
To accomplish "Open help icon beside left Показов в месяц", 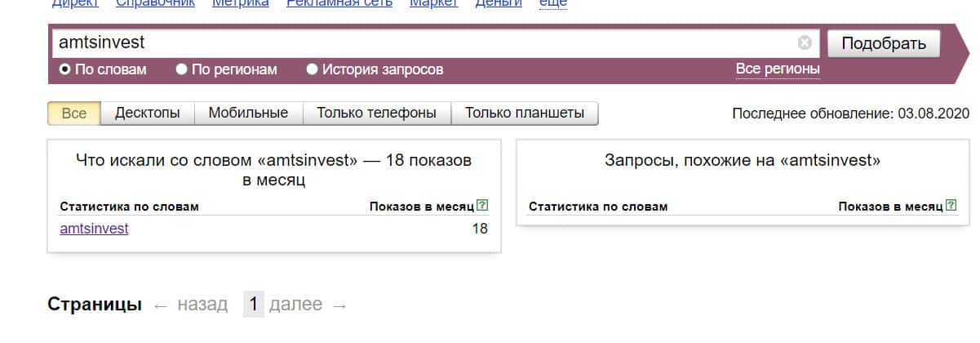I will (x=482, y=206).
